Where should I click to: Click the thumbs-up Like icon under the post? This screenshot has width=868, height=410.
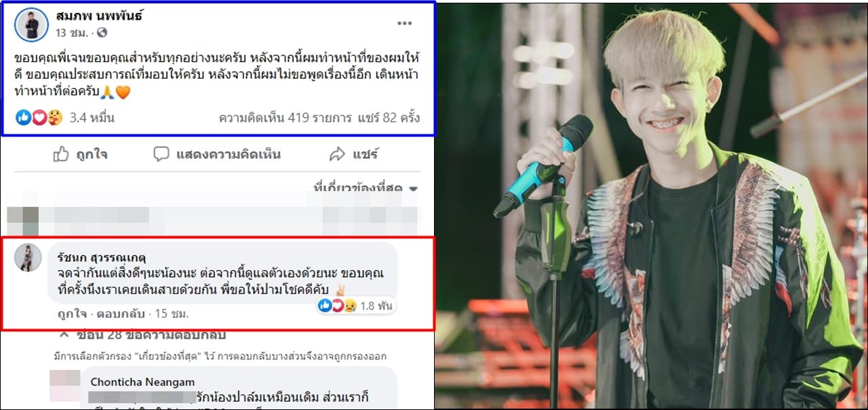coord(62,154)
